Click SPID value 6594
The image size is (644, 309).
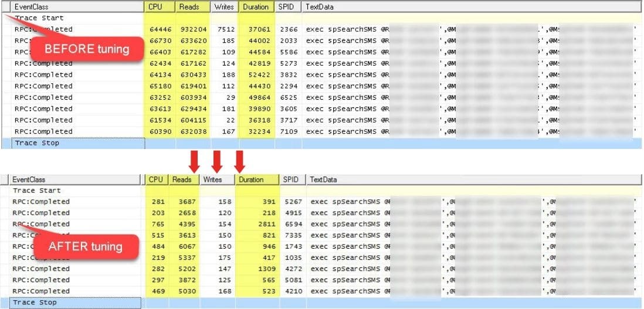(x=294, y=225)
